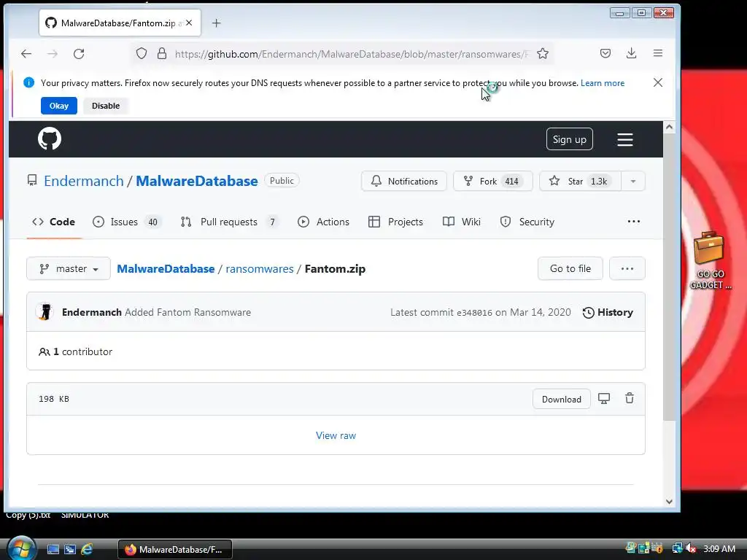Screen dimensions: 747x560
Task: Open the Windows Start orb
Action: click(x=21, y=549)
